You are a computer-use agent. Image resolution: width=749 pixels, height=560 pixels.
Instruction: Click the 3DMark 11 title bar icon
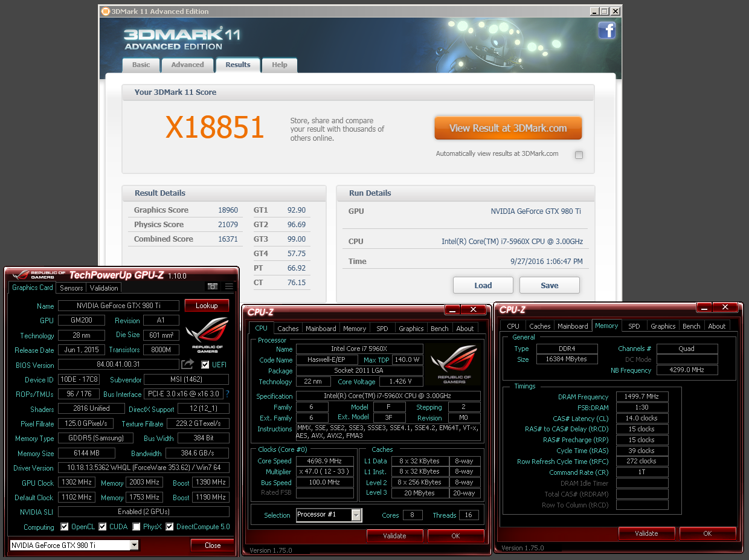(106, 11)
